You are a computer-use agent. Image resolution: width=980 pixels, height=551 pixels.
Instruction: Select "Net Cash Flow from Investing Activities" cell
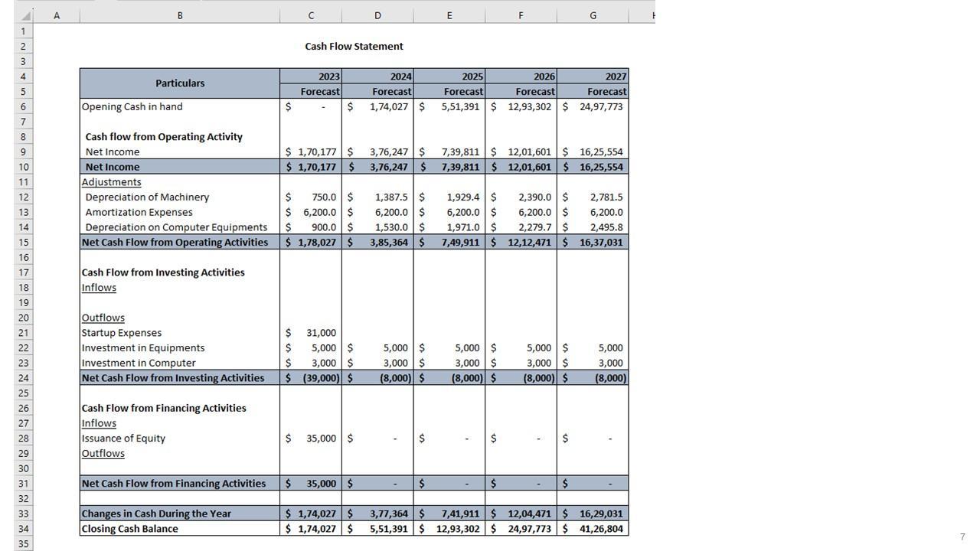pos(180,378)
